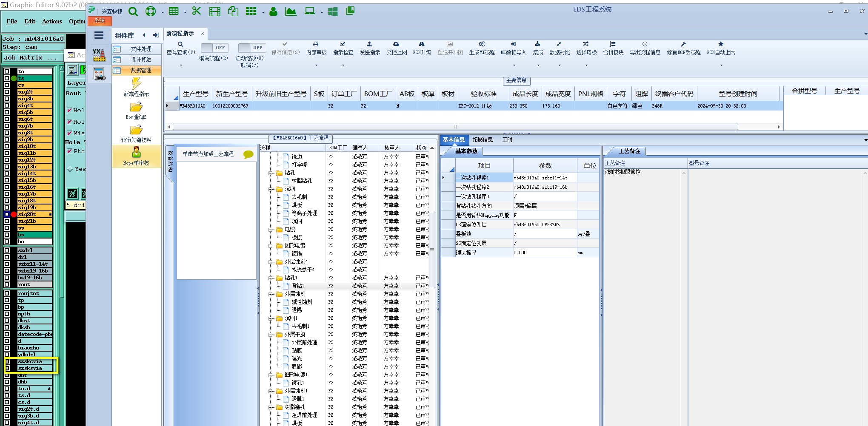Click the green lifebuoy help icon

tap(151, 11)
